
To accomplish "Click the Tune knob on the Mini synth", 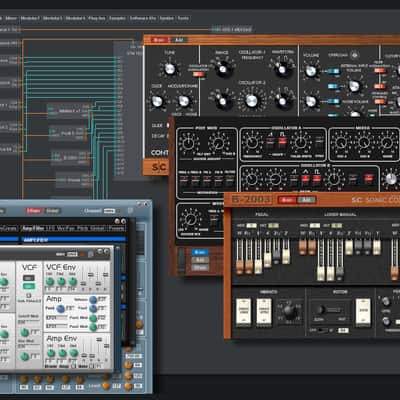I will tap(170, 69).
